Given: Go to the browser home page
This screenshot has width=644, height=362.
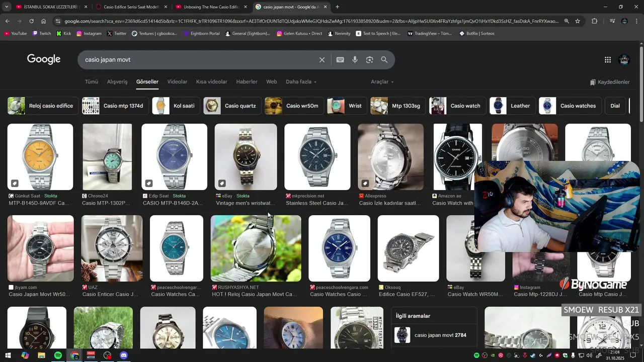Looking at the screenshot, I should (x=44, y=21).
